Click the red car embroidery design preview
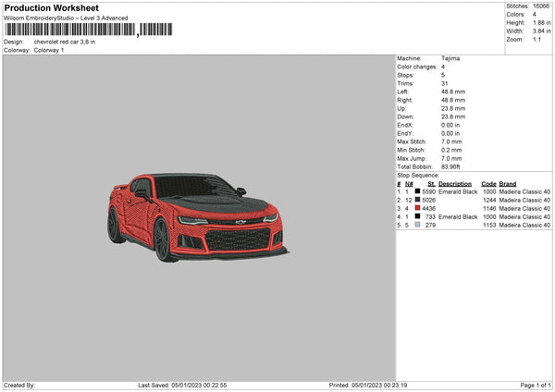The height and width of the screenshot is (392, 555). (x=198, y=217)
